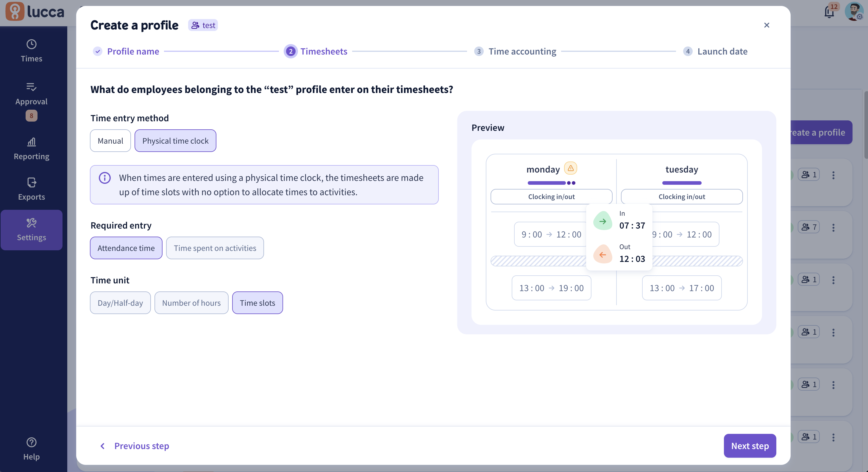Click the Time entry method heading
This screenshot has width=868, height=472.
129,118
